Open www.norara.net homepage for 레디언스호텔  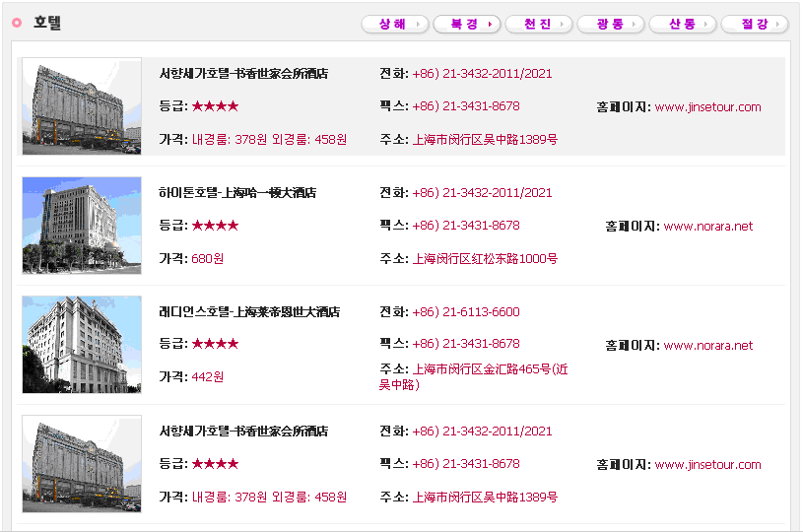click(707, 346)
